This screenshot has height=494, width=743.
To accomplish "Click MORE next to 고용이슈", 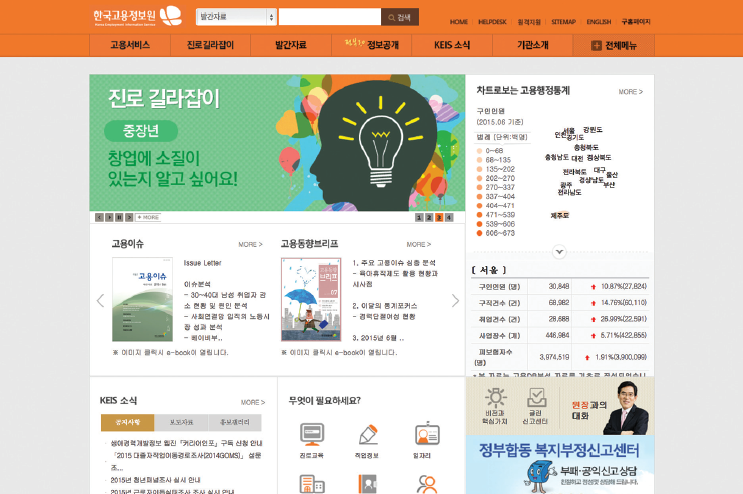I will 250,244.
